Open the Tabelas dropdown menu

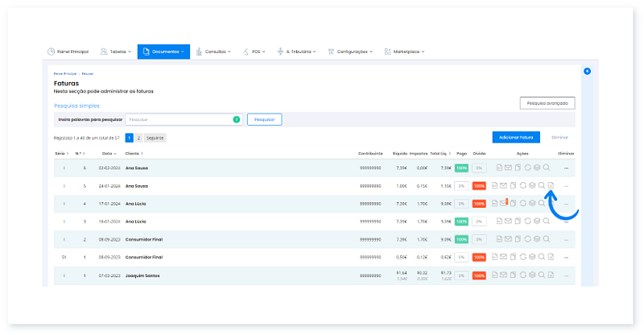(115, 52)
